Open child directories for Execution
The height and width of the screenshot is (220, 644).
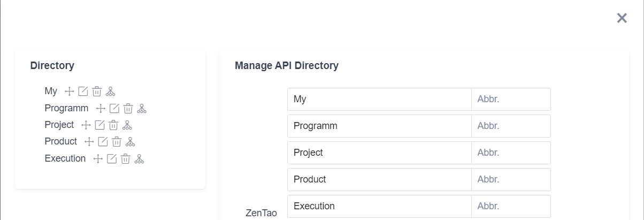pyautogui.click(x=139, y=159)
